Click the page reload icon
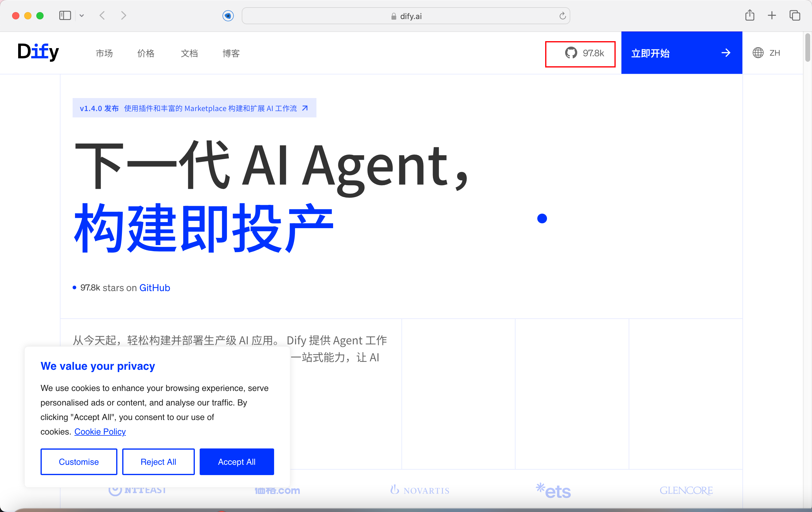 point(562,16)
